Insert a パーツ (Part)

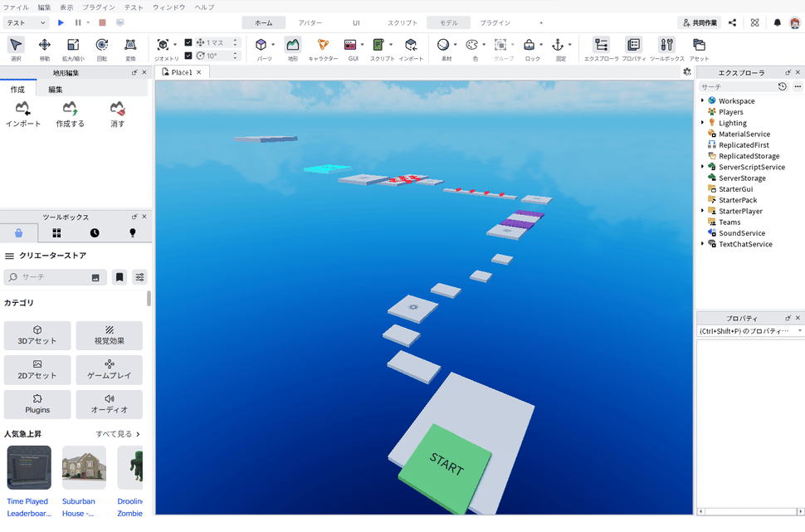click(261, 45)
